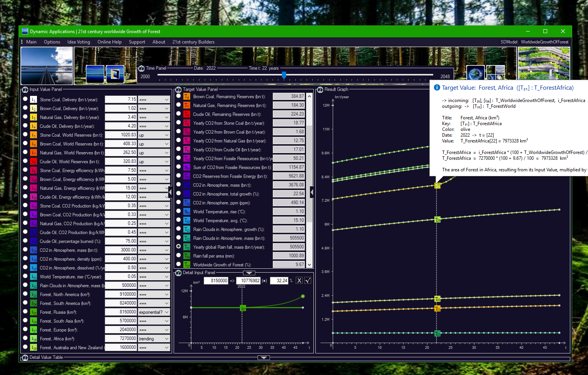Click the Crude Oil, Delivery value field
This screenshot has height=375, width=588.
pos(121,126)
